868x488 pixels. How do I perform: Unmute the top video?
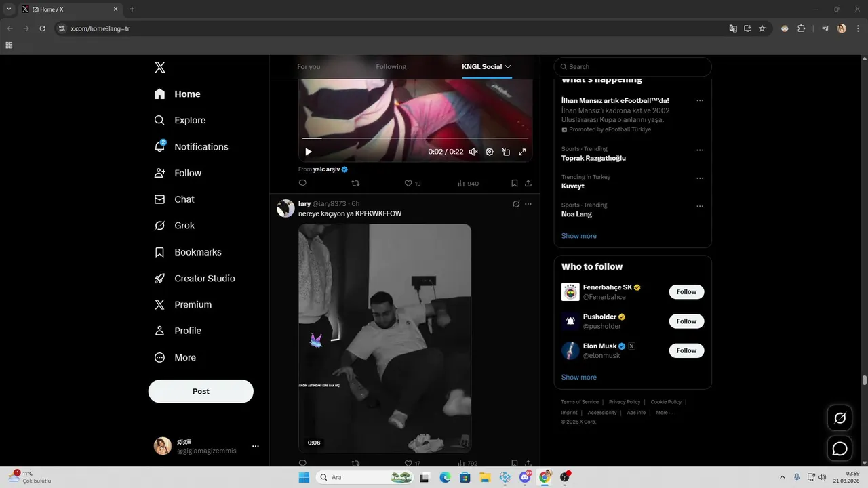click(473, 152)
